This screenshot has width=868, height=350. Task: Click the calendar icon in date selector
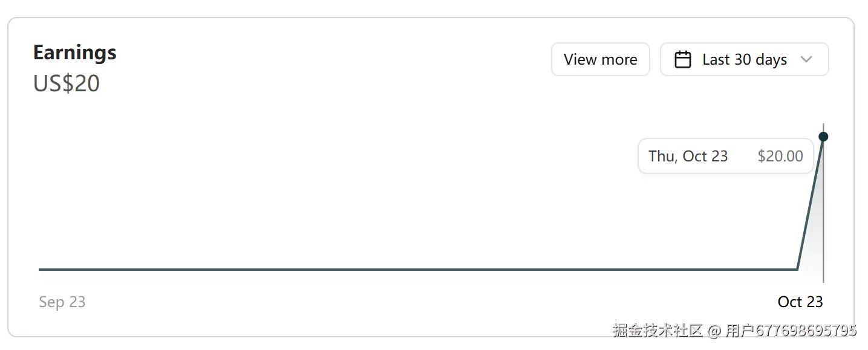coord(683,59)
